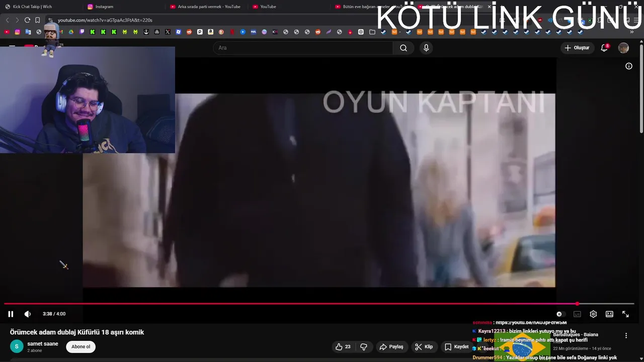Open Google Drive bookmark
This screenshot has width=644, height=362.
pos(71,32)
